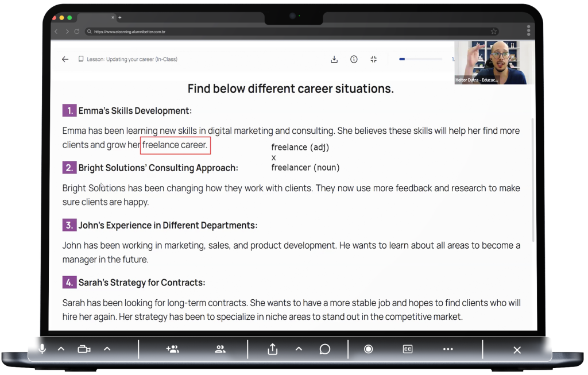
Task: Open the camera options chevron
Action: coord(107,349)
